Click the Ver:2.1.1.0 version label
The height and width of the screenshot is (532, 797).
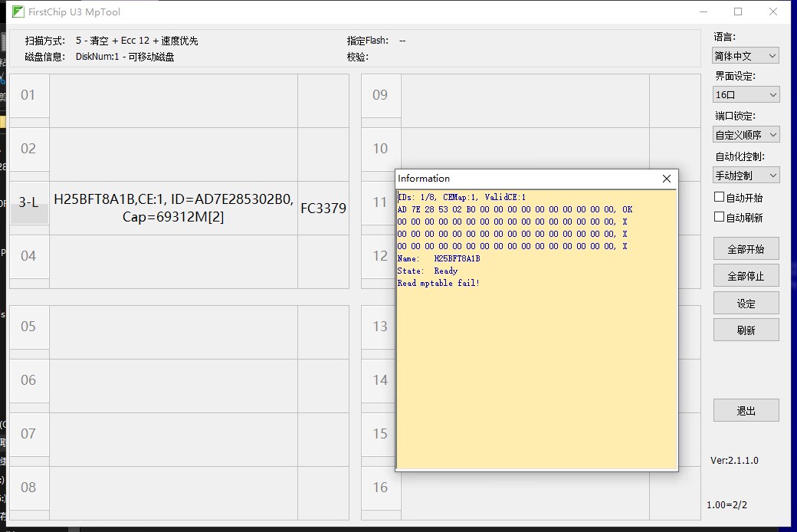(x=734, y=460)
